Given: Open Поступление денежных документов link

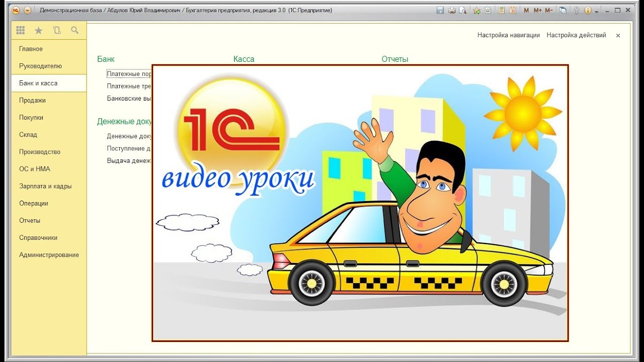Looking at the screenshot, I should (129, 148).
